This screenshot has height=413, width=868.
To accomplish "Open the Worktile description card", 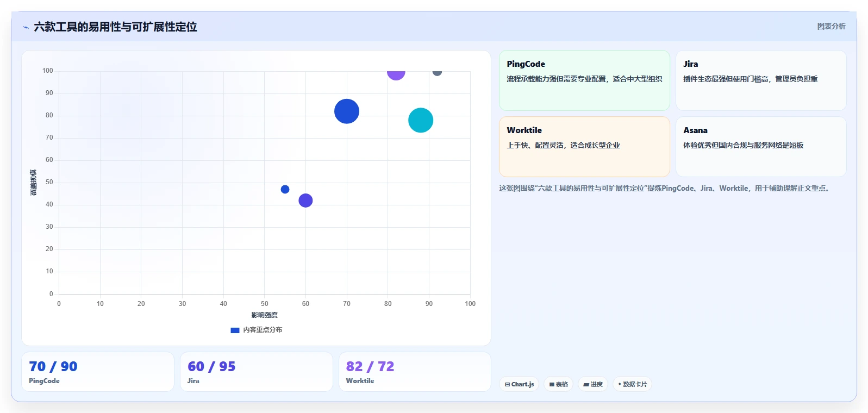I will [x=584, y=147].
